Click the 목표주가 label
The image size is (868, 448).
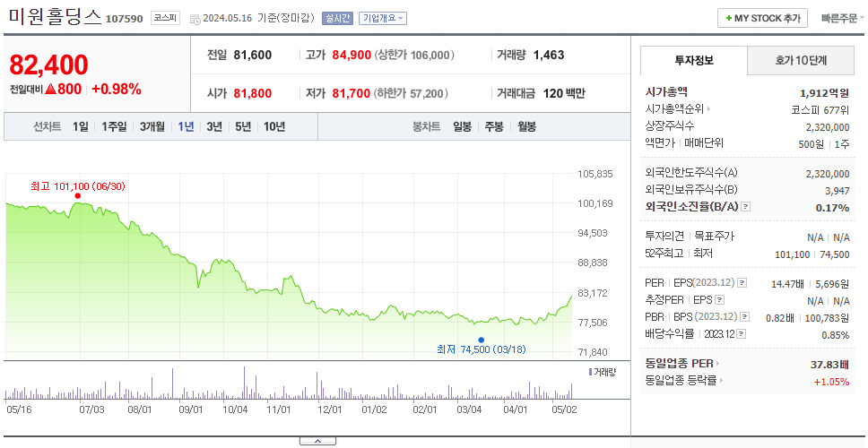tap(714, 237)
